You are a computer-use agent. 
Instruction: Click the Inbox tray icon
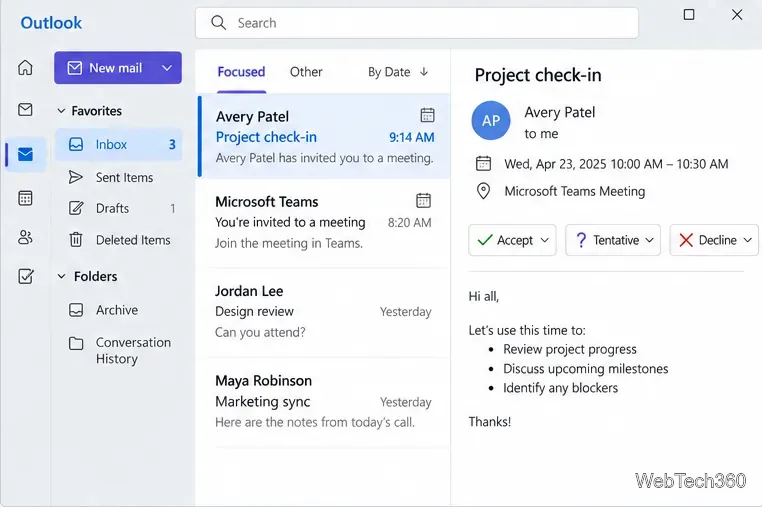(76, 144)
